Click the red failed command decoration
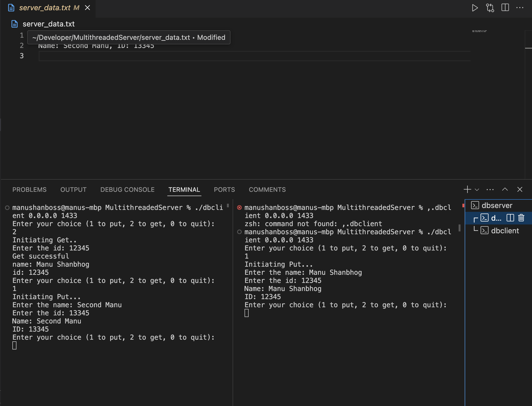This screenshot has width=532, height=406. [x=239, y=208]
